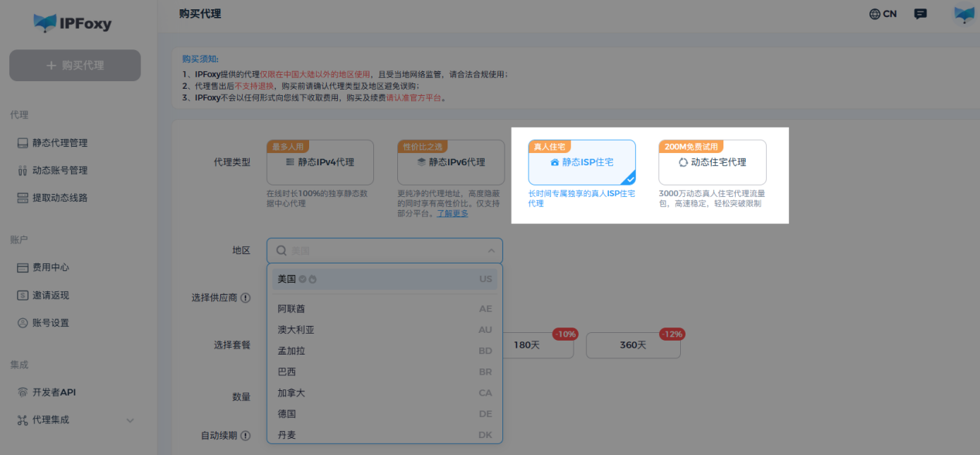980x455 pixels.
Task: Choose 德国 DE from region list
Action: (x=385, y=414)
